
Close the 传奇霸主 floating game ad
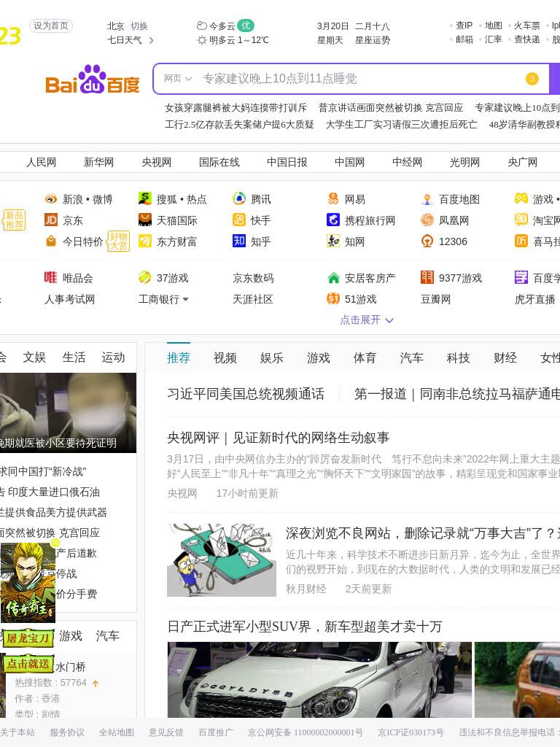55,543
